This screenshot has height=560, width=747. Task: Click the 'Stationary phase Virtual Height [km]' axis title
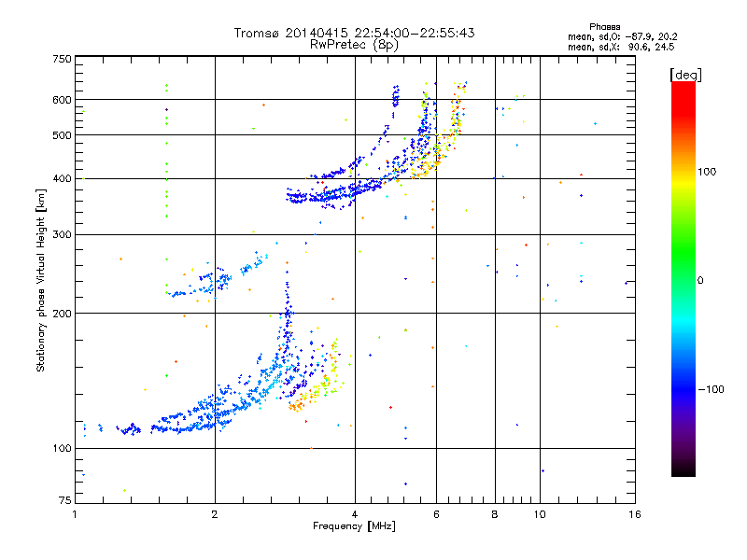(41, 280)
